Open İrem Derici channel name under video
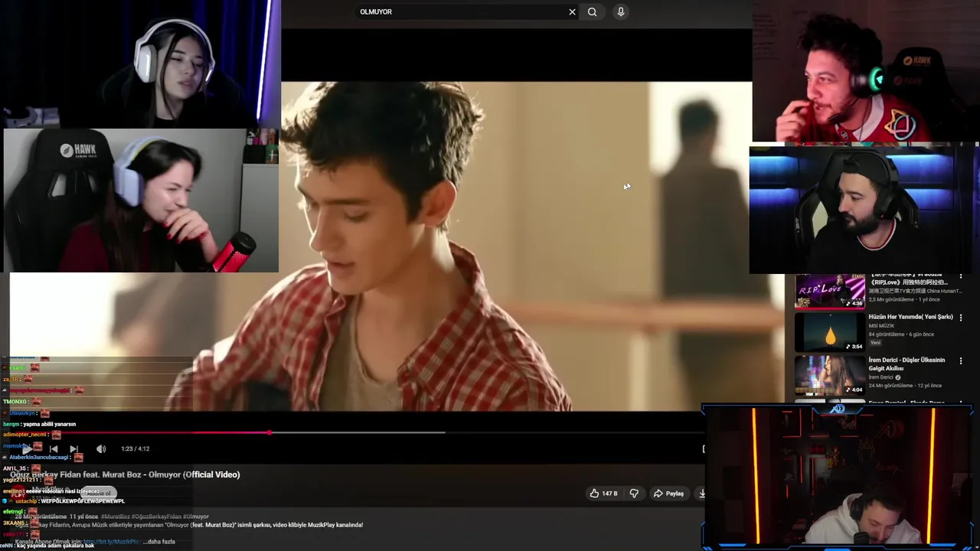The height and width of the screenshot is (551, 980). 880,377
